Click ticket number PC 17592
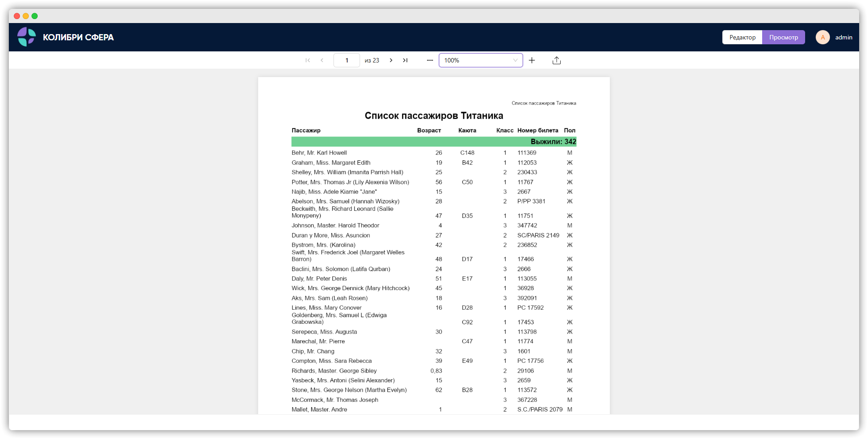The width and height of the screenshot is (868, 439). tap(531, 307)
